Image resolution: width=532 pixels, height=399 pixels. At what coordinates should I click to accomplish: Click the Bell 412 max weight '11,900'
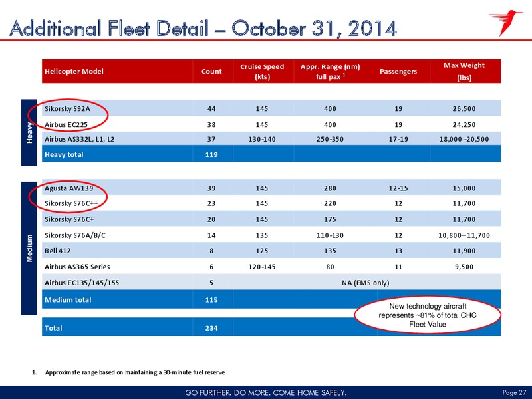[x=464, y=251]
